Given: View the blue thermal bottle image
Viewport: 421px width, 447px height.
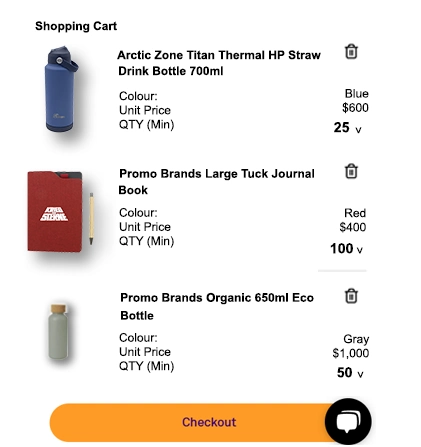Looking at the screenshot, I should click(61, 89).
